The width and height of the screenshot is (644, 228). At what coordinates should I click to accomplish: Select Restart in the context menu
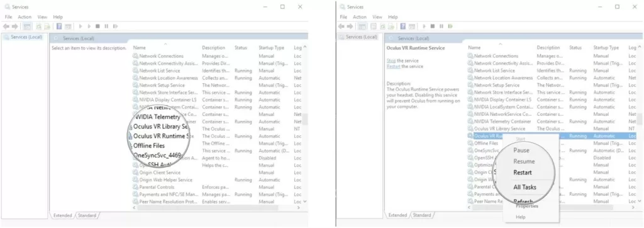523,173
